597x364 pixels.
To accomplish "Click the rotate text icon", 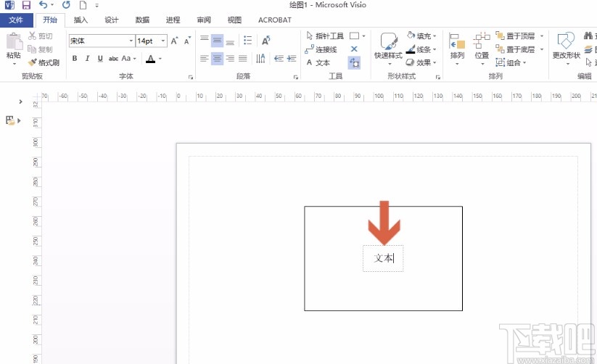I will pyautogui.click(x=265, y=41).
